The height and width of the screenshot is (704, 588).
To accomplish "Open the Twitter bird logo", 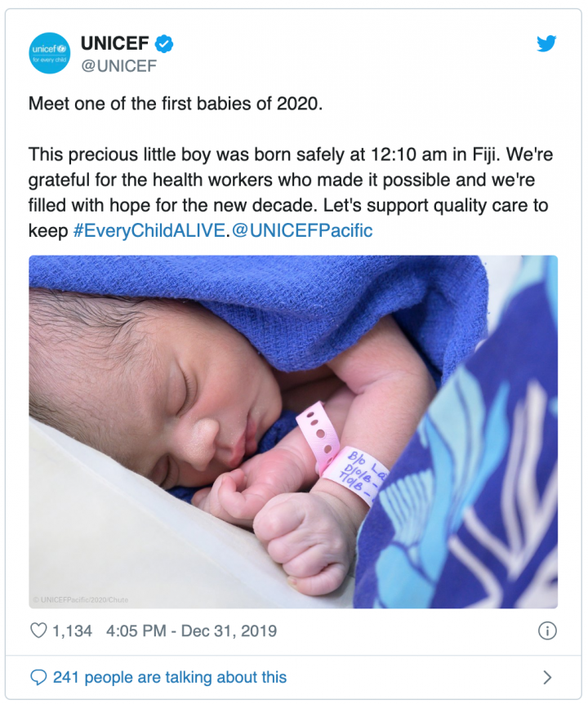I will (x=546, y=44).
